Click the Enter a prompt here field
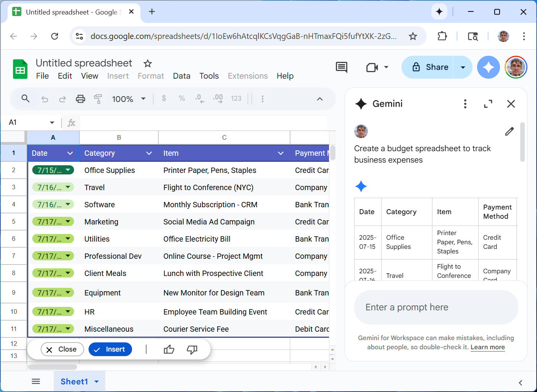 coord(436,307)
